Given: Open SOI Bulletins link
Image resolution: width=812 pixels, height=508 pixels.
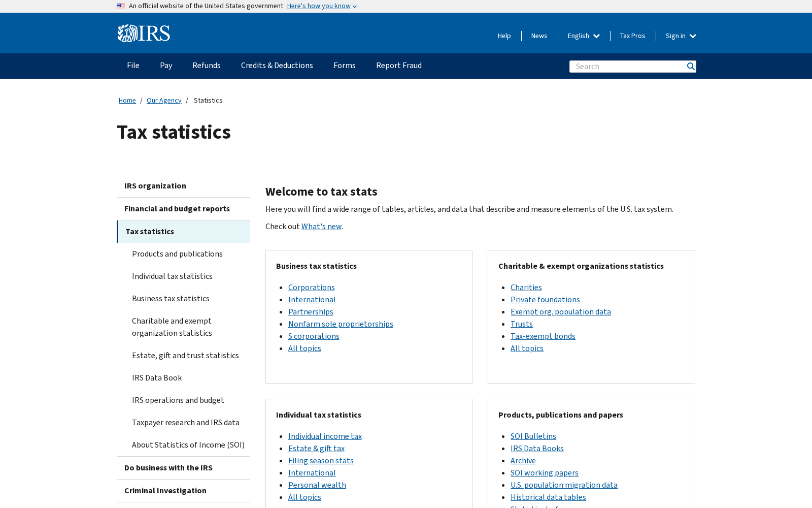Looking at the screenshot, I should click(533, 436).
